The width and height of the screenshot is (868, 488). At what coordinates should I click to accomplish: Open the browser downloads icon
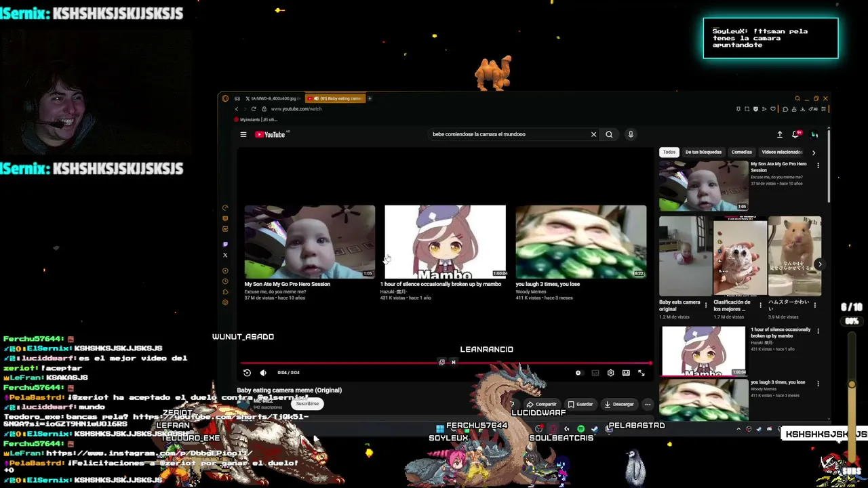coord(803,108)
